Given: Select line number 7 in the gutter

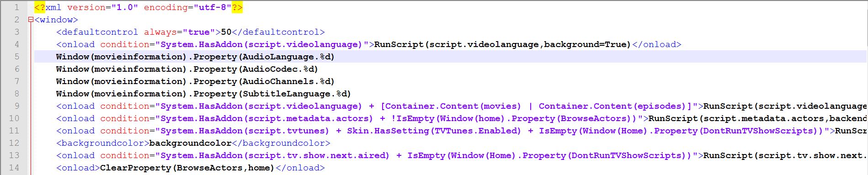Looking at the screenshot, I should point(17,81).
